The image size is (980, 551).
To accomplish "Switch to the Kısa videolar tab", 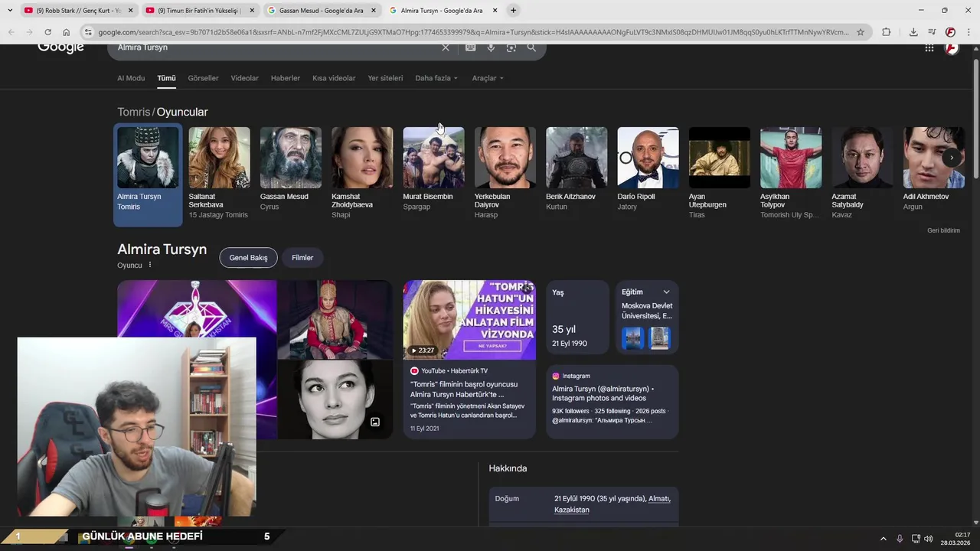I will tap(334, 78).
